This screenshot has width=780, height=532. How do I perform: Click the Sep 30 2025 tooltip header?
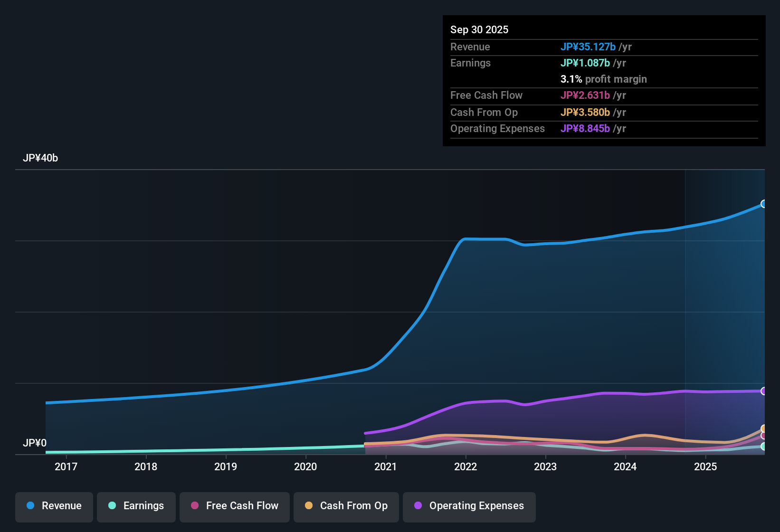[x=479, y=29]
